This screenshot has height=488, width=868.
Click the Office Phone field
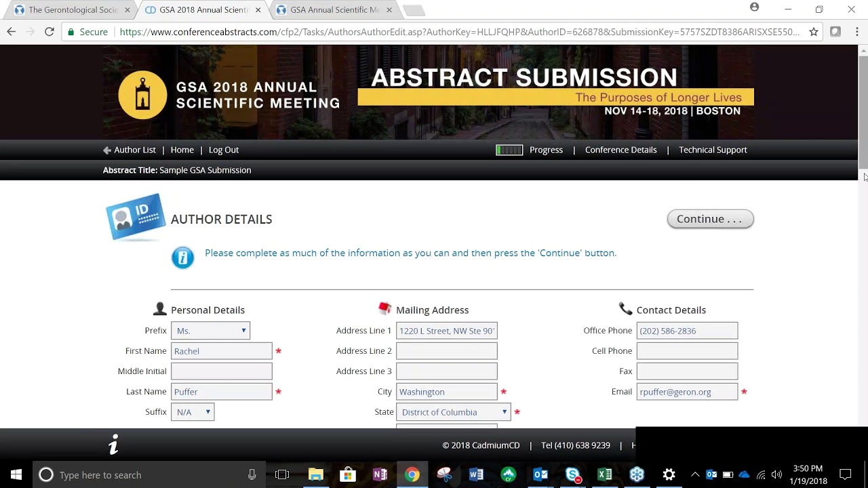coord(687,331)
